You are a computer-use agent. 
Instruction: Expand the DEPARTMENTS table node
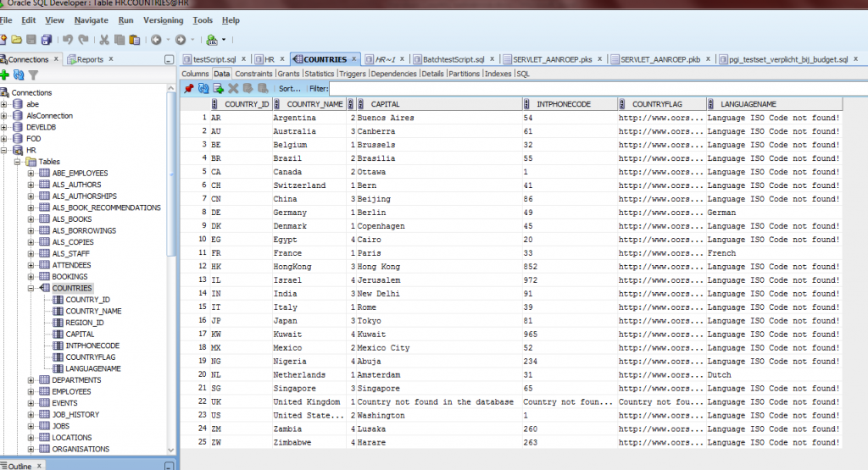click(x=31, y=380)
